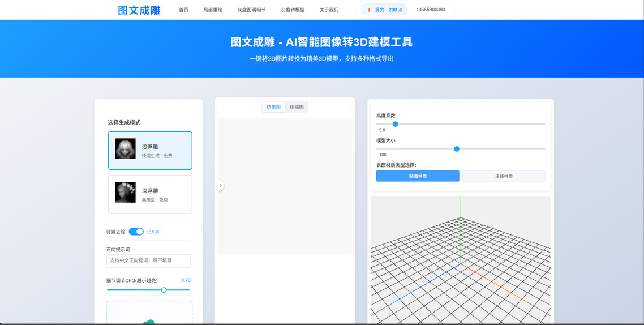Open the 局部重绘 menu item
644x325 pixels.
click(213, 10)
